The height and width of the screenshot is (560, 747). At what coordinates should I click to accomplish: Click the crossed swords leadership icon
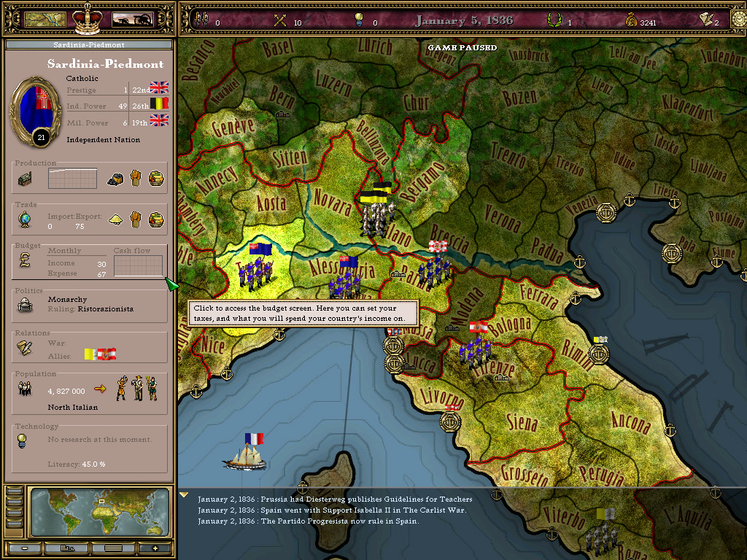click(x=281, y=20)
